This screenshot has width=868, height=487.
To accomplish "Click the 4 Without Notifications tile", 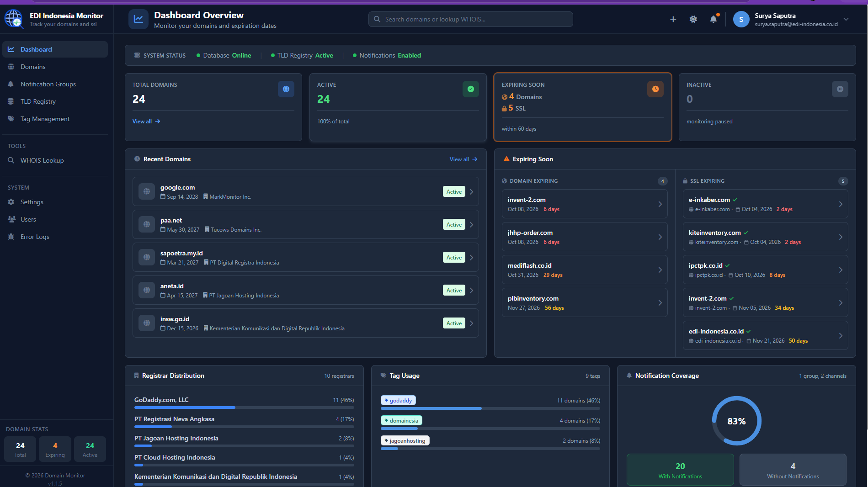I will pyautogui.click(x=793, y=470).
